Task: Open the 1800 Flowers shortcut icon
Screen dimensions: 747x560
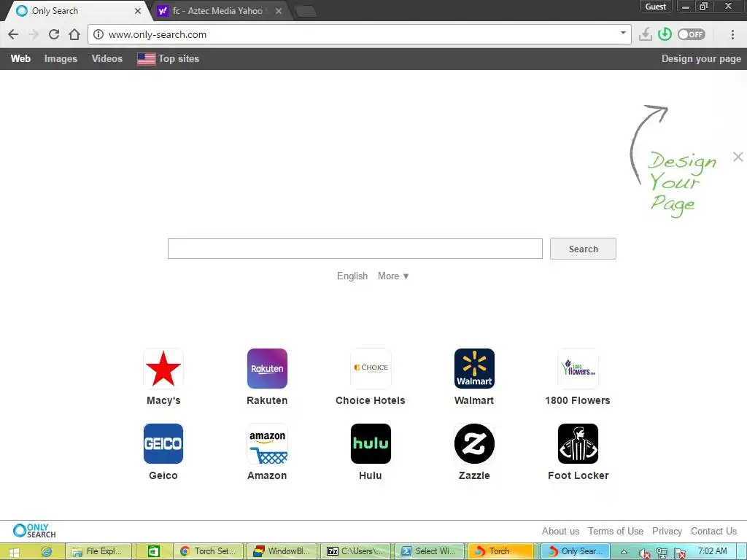Action: coord(578,368)
